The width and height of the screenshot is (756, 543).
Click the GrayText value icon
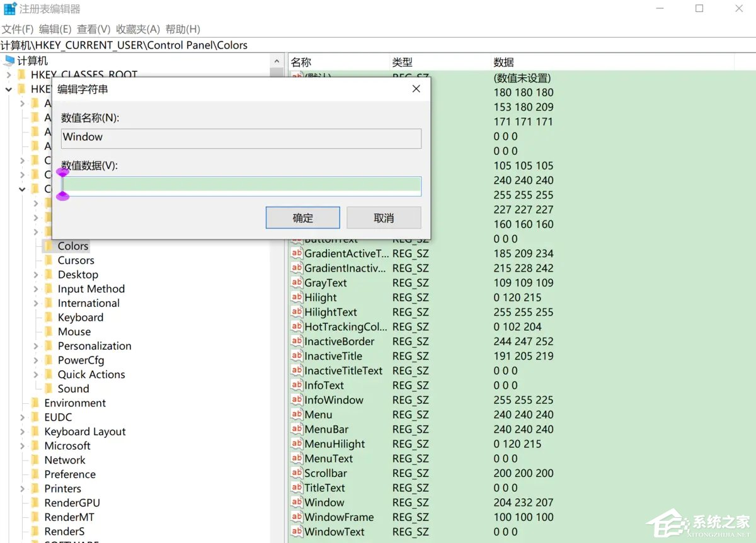coord(297,283)
